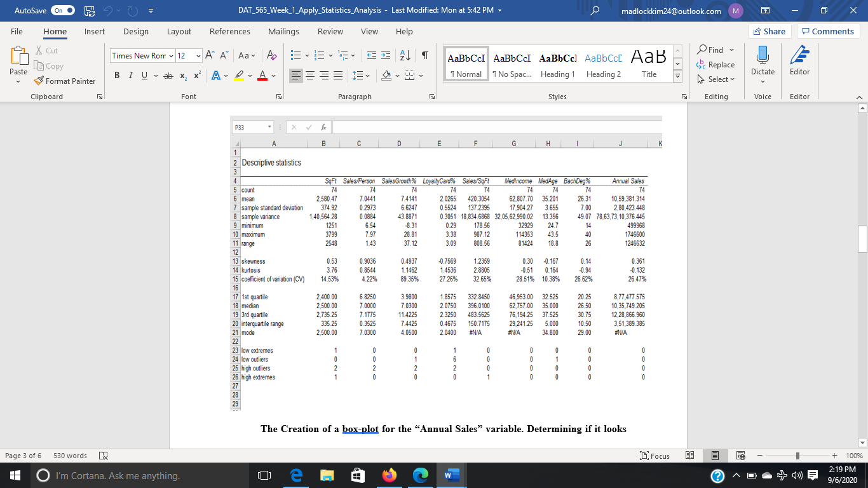
Task: Expand the Styles gallery more arrow
Action: [677, 76]
